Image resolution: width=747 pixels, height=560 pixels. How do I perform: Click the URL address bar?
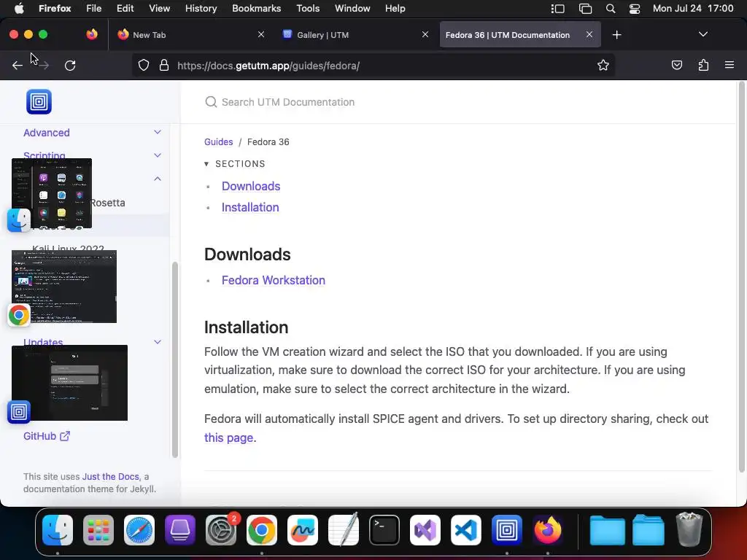[x=373, y=65]
